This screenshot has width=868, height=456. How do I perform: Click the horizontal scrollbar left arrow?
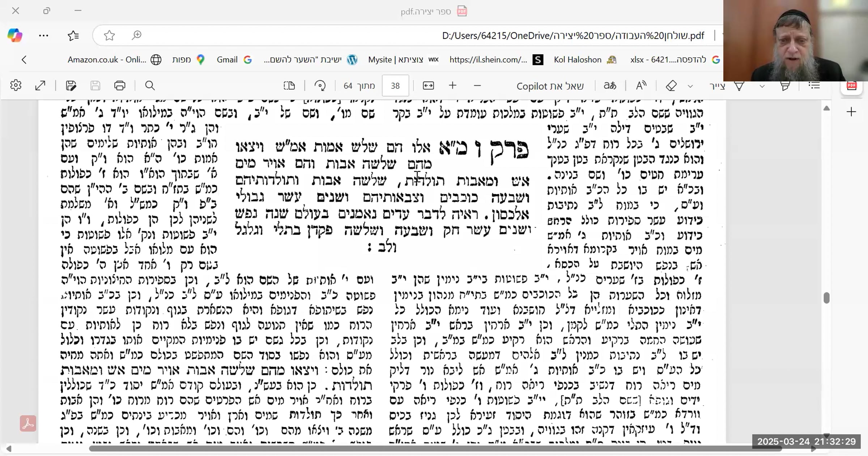click(9, 448)
